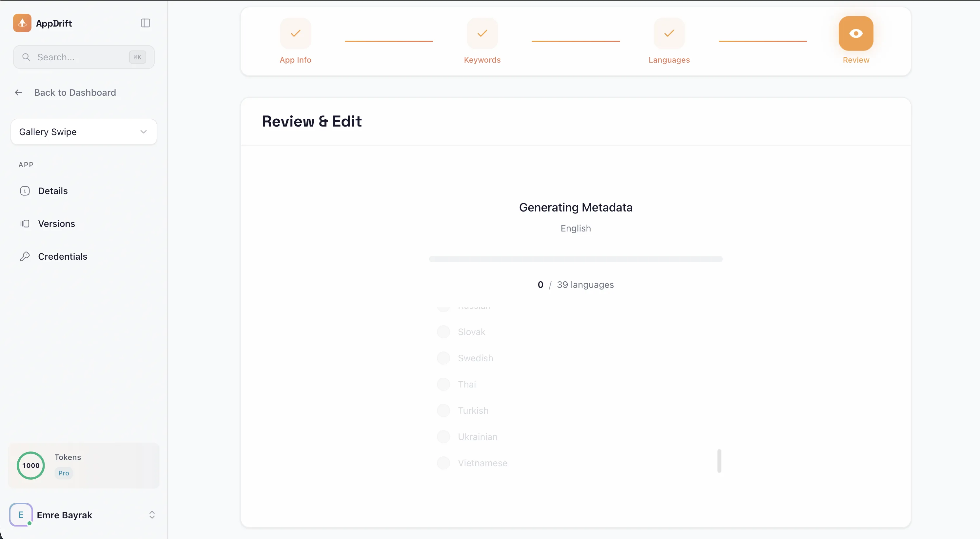
Task: Click the Emre Bayrak name text
Action: coord(65,515)
